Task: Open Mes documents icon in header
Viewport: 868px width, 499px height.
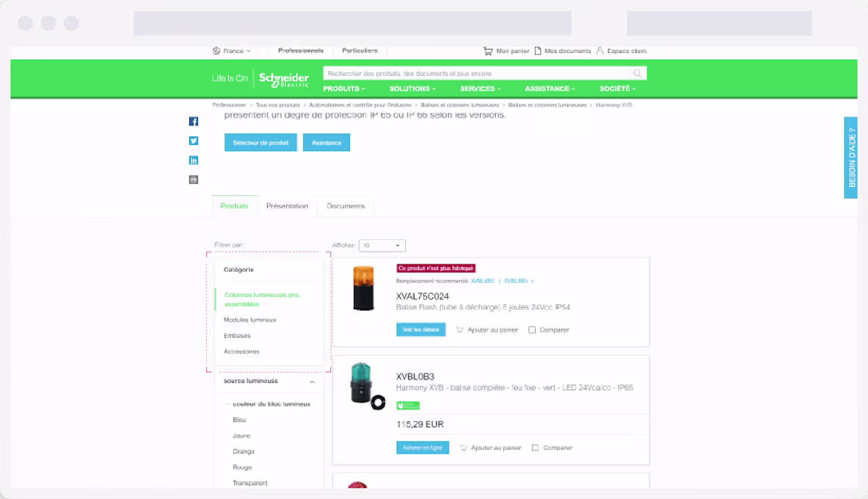Action: click(x=538, y=51)
